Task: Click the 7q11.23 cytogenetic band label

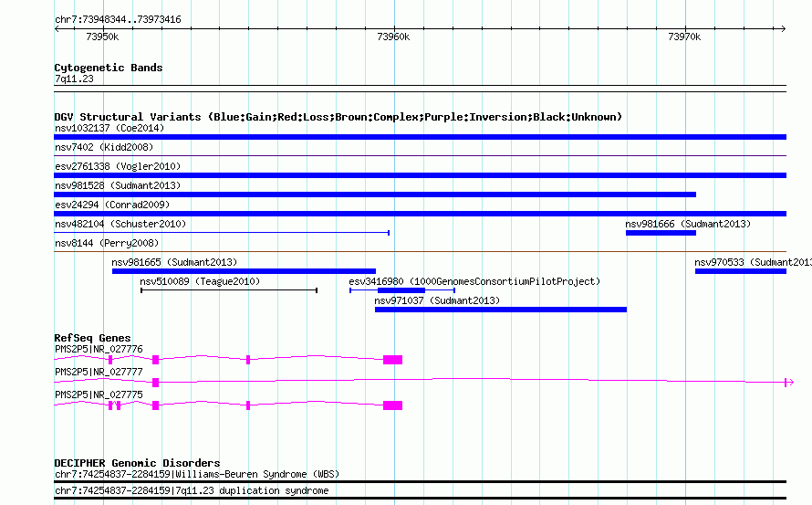Action: click(74, 79)
